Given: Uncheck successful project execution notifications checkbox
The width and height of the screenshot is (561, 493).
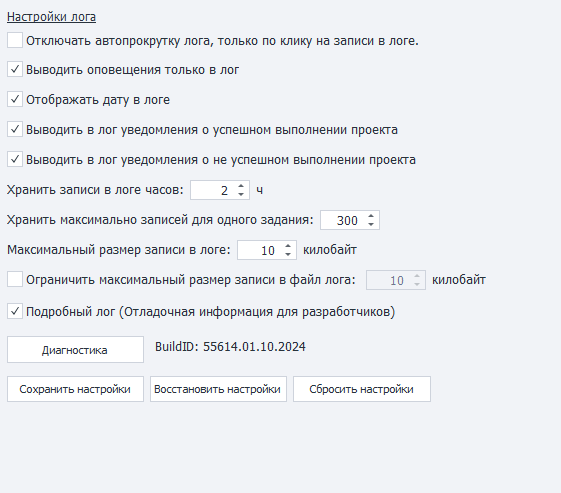Looking at the screenshot, I should coord(15,129).
